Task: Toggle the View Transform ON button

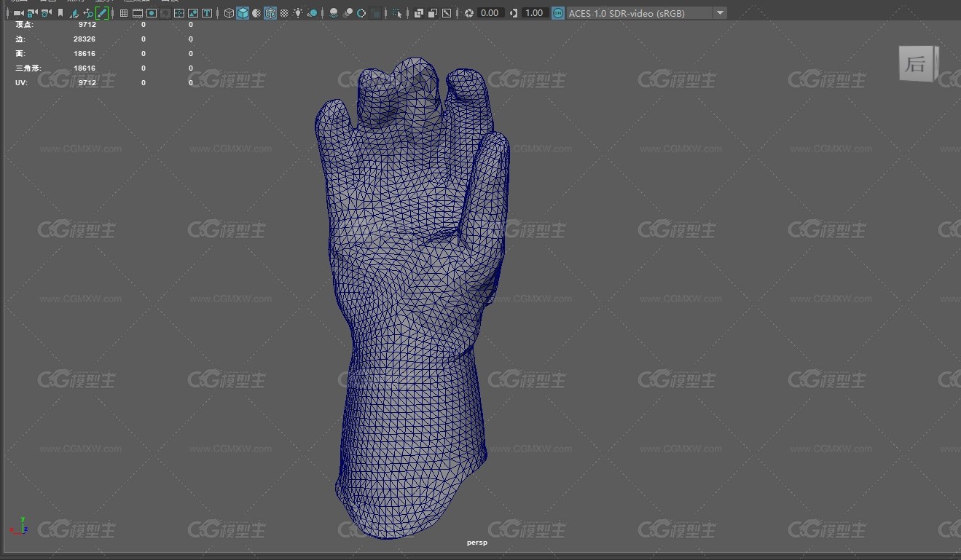Action: point(558,13)
